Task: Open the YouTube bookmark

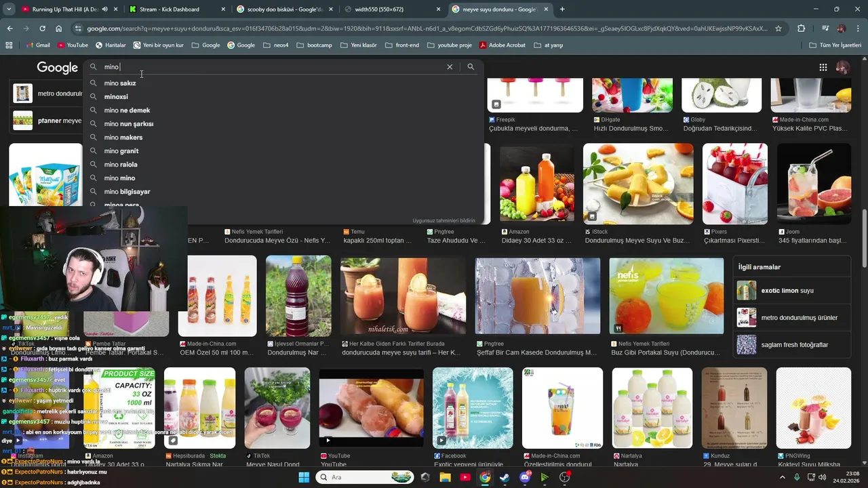Action: [x=73, y=45]
